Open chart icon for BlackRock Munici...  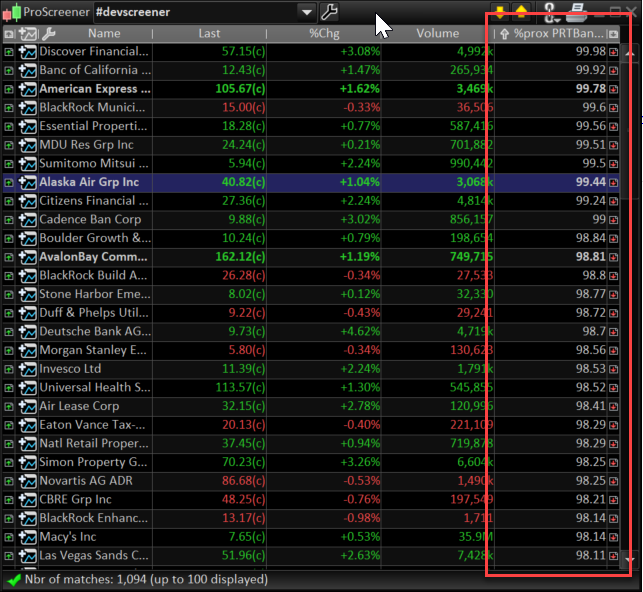click(28, 108)
